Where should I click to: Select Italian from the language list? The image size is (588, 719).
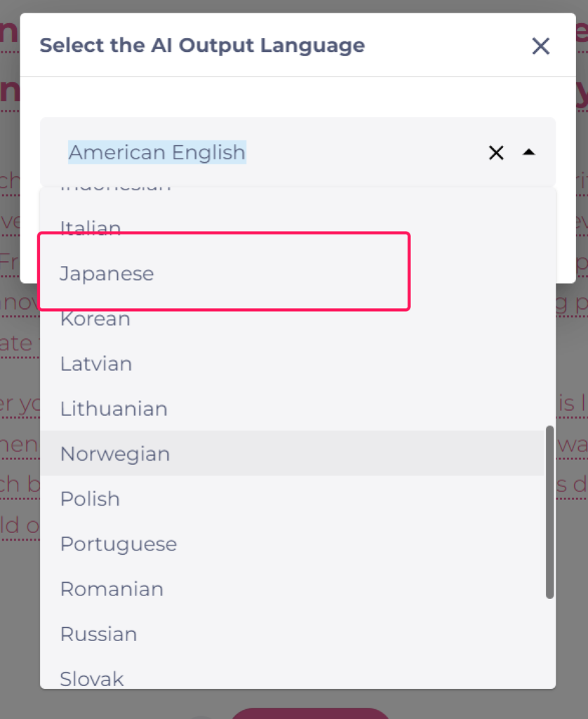click(x=91, y=228)
